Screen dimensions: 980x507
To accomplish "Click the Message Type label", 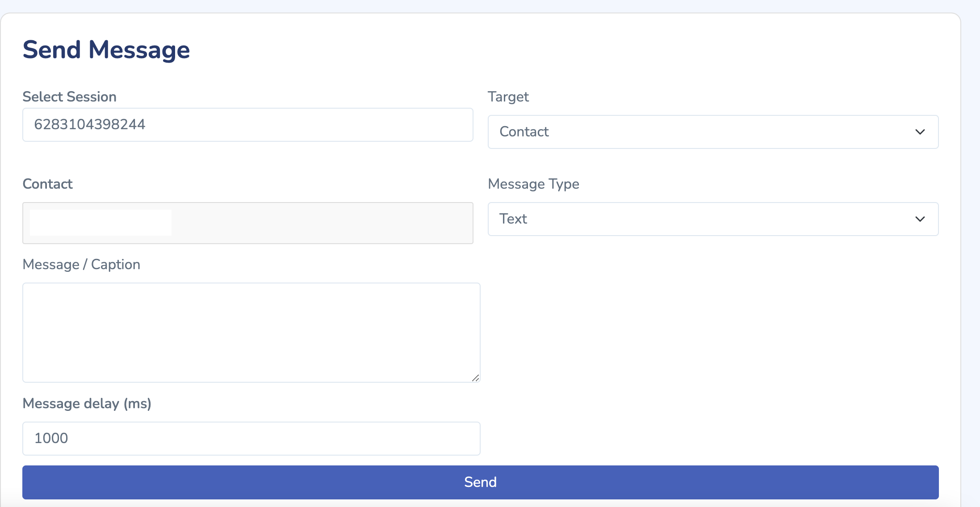I will point(533,184).
